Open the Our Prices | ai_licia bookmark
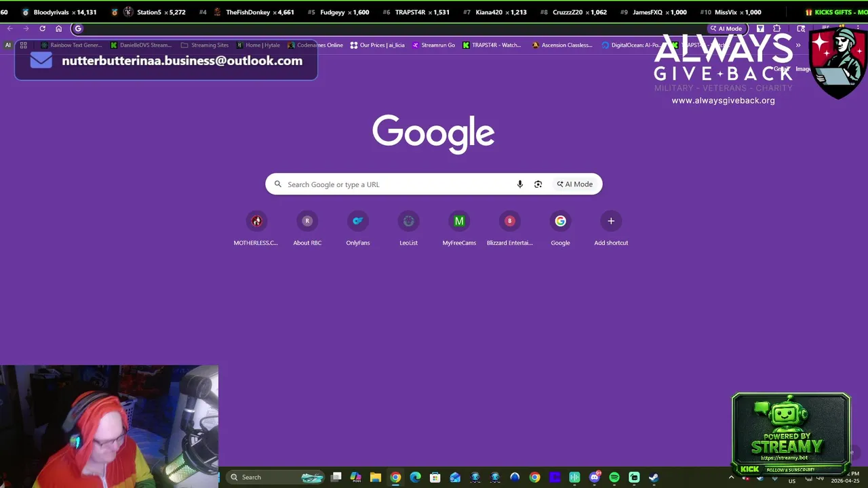 point(378,45)
